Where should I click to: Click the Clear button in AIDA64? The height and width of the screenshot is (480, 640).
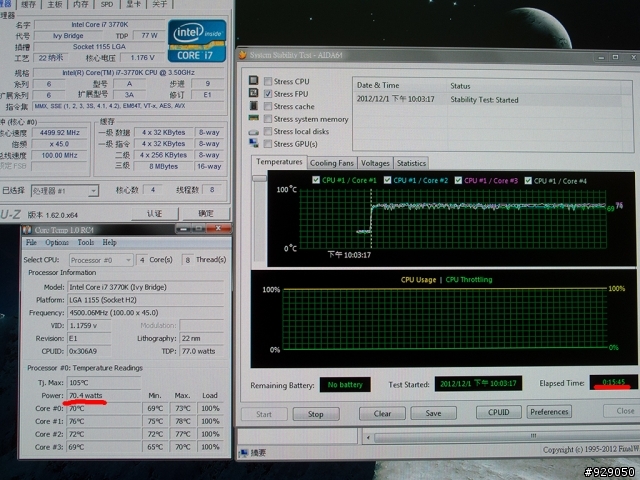tap(382, 413)
